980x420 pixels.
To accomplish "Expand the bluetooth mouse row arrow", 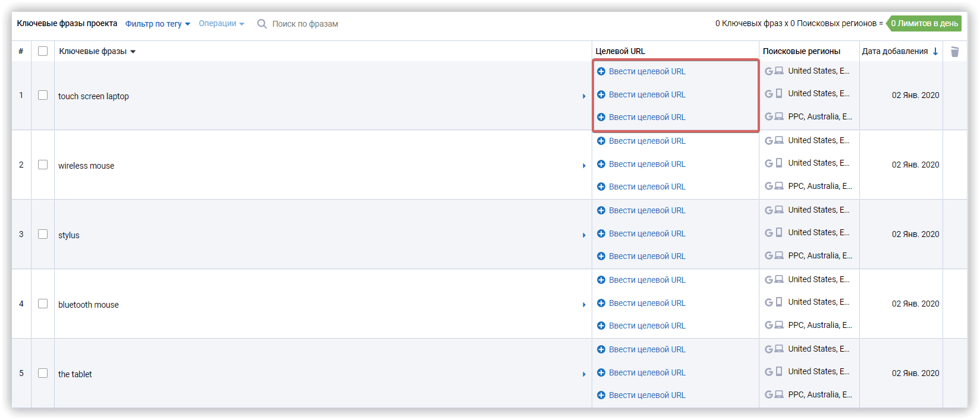I will click(x=584, y=305).
